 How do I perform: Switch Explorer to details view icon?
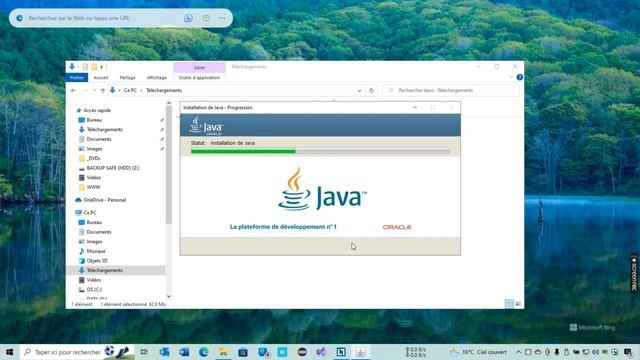509,304
